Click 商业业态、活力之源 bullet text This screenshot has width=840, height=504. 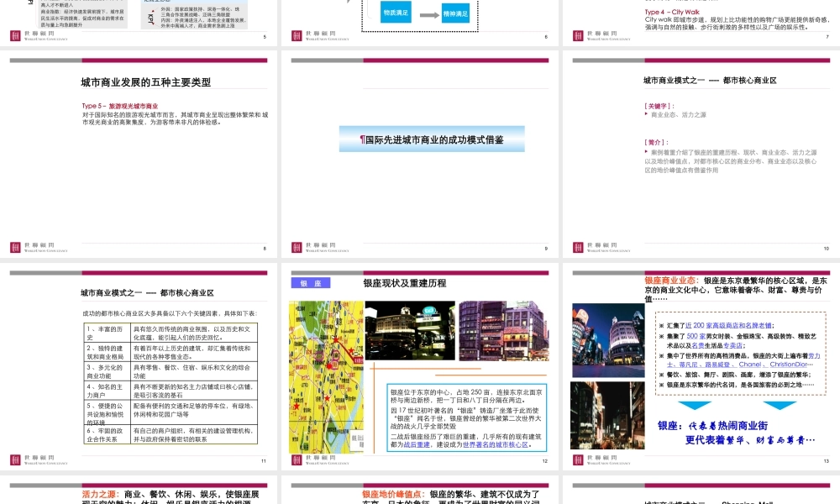678,114
